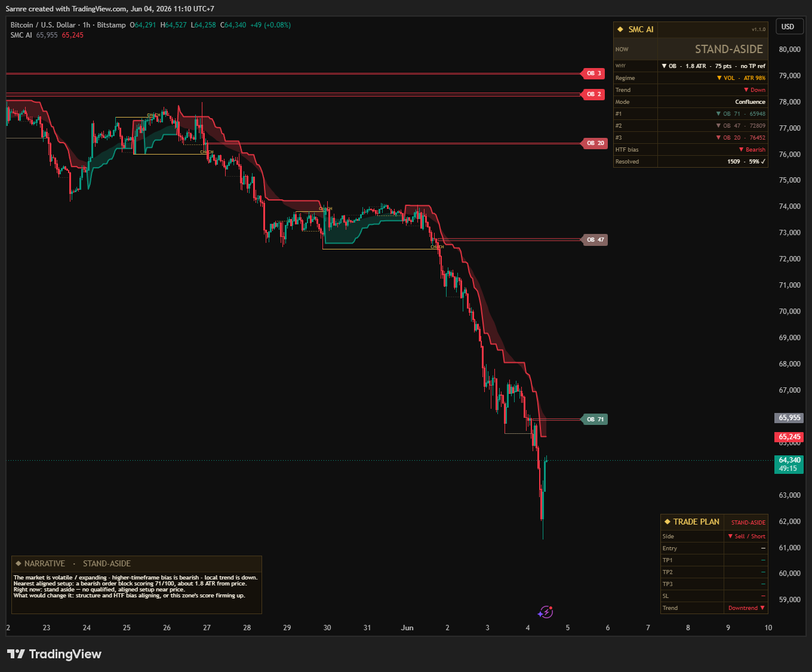Click the green OB 71 label
Image resolution: width=812 pixels, height=672 pixels.
click(x=595, y=420)
